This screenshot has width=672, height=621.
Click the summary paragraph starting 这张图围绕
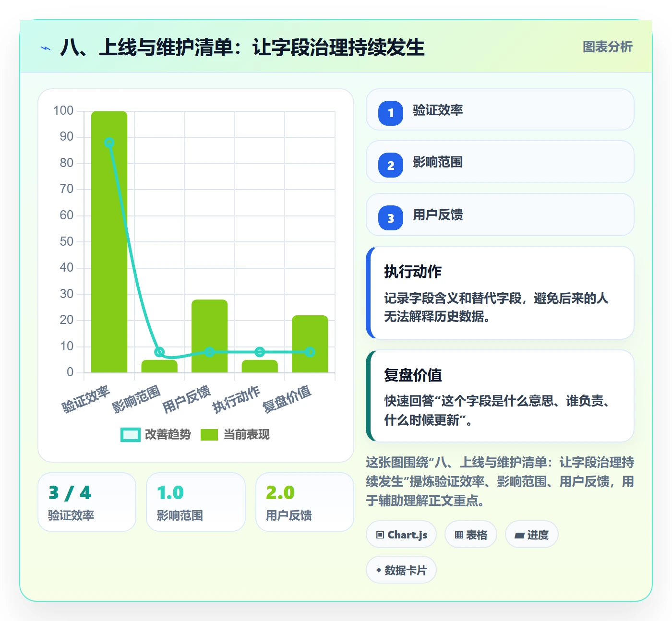point(500,481)
